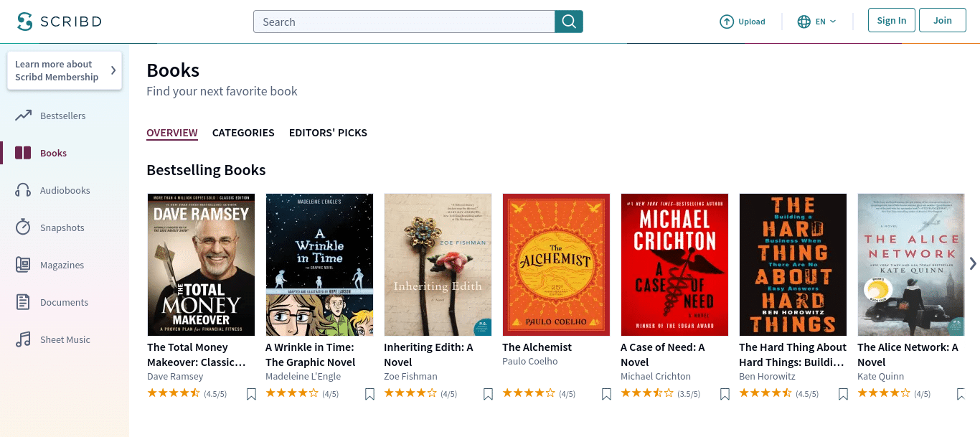The image size is (980, 437).
Task: Open author Dave Ramsey link
Action: pos(175,376)
